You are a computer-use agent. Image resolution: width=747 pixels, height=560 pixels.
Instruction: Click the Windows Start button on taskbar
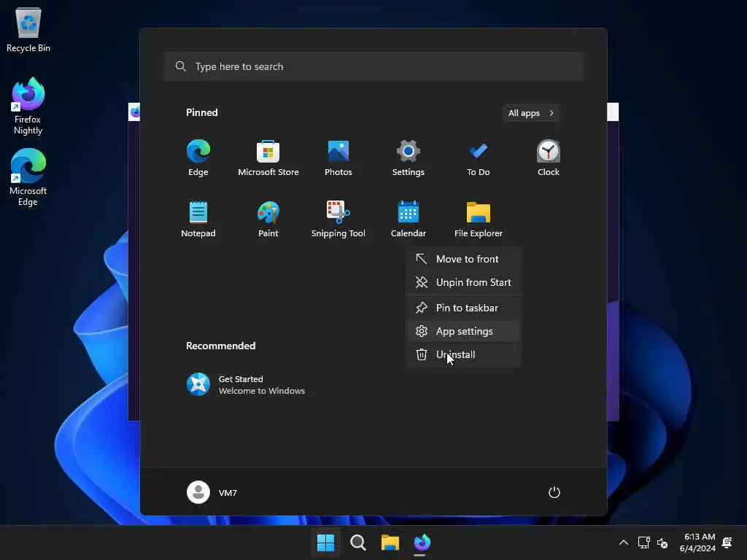coord(326,542)
